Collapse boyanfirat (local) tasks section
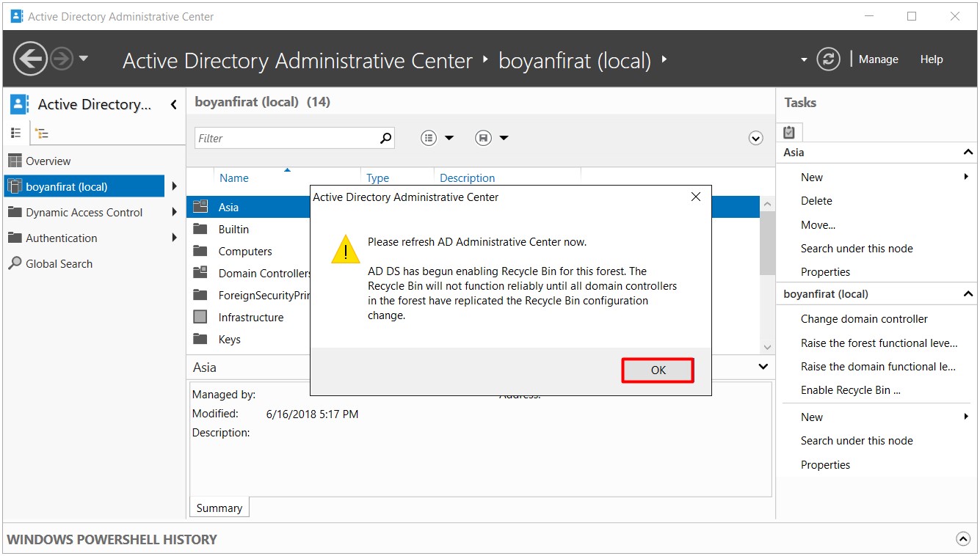Screen dimensions: 980x556 click(968, 294)
